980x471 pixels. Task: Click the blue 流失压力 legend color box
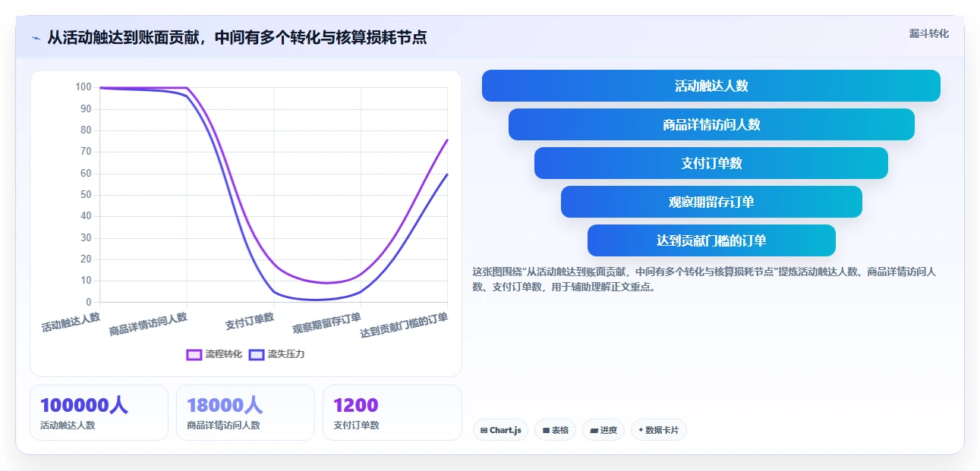tap(257, 354)
